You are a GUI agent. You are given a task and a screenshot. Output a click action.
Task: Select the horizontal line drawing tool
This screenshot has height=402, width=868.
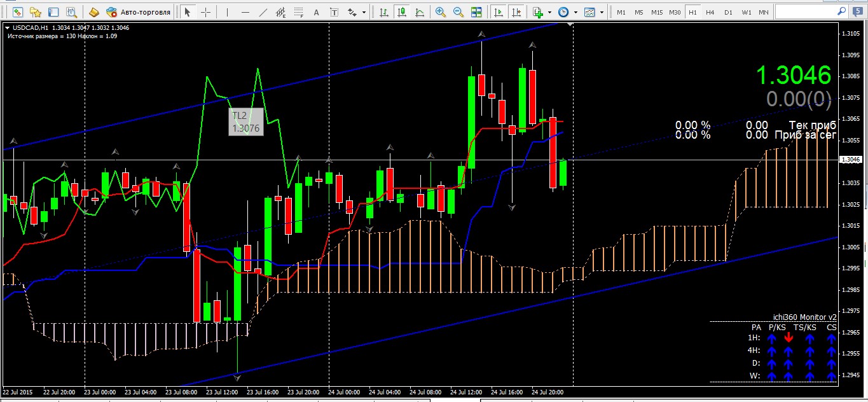(x=245, y=12)
